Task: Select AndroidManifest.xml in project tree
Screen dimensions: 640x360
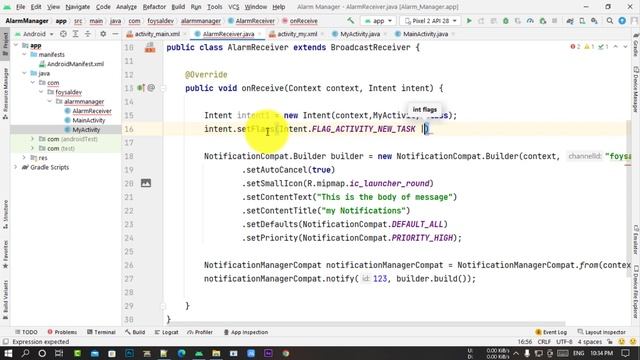Action: coord(75,64)
